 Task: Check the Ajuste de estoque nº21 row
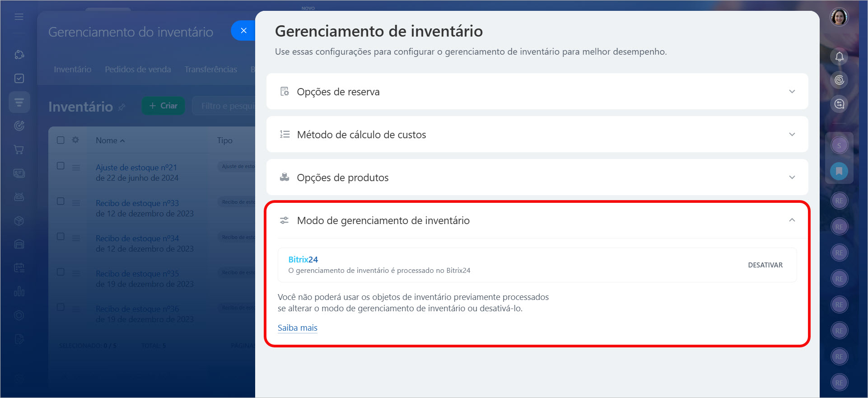(x=61, y=166)
